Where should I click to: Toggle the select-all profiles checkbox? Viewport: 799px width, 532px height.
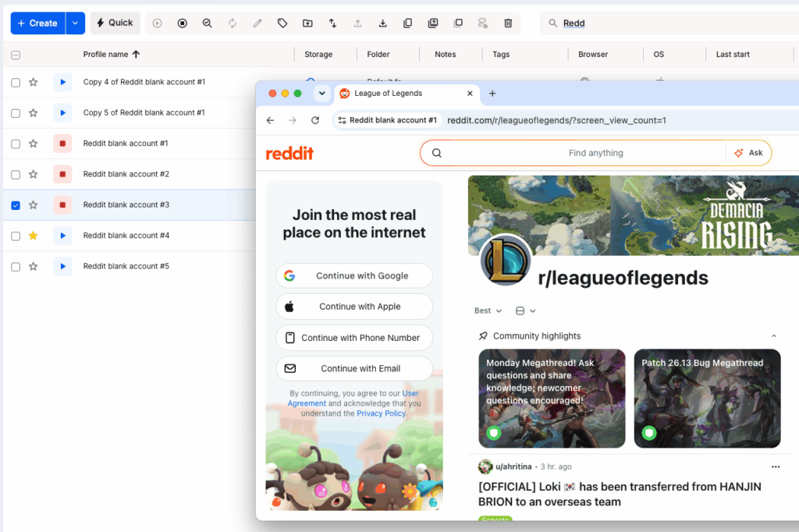tap(16, 55)
